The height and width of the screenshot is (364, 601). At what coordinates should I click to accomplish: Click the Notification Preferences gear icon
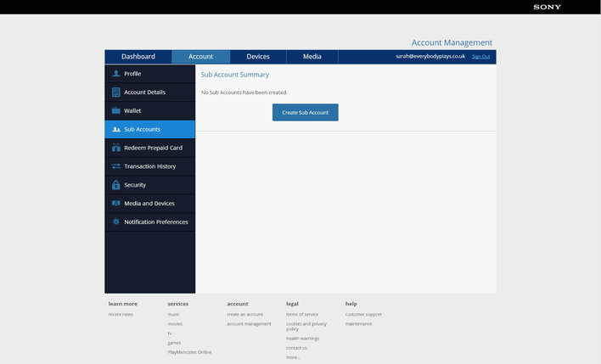coord(116,222)
